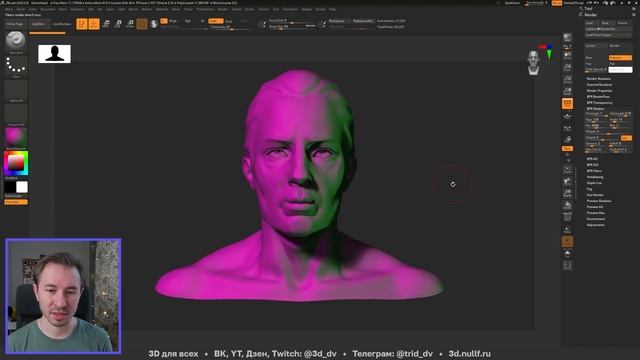The height and width of the screenshot is (360, 640).
Task: Open the Standard brush picker
Action: 16,42
